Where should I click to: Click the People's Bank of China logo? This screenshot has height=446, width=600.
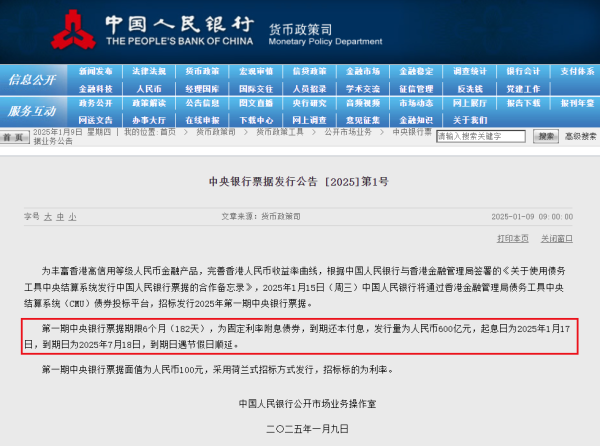(73, 30)
